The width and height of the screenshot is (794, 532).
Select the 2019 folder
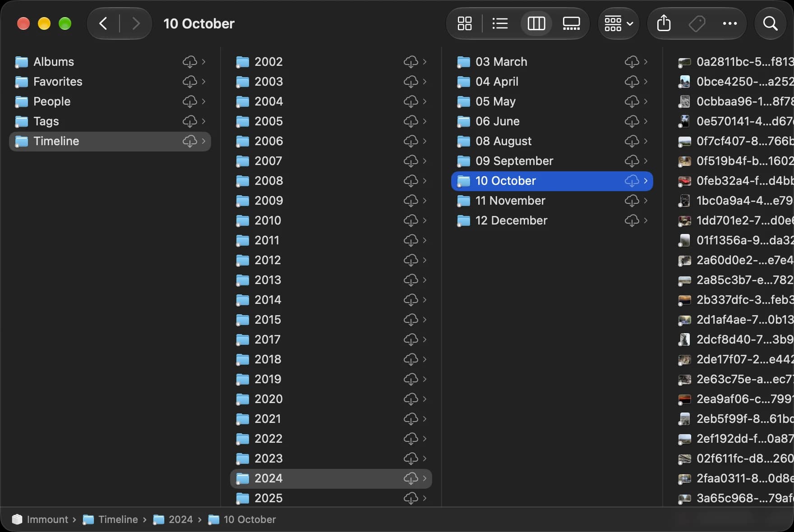tap(331, 379)
